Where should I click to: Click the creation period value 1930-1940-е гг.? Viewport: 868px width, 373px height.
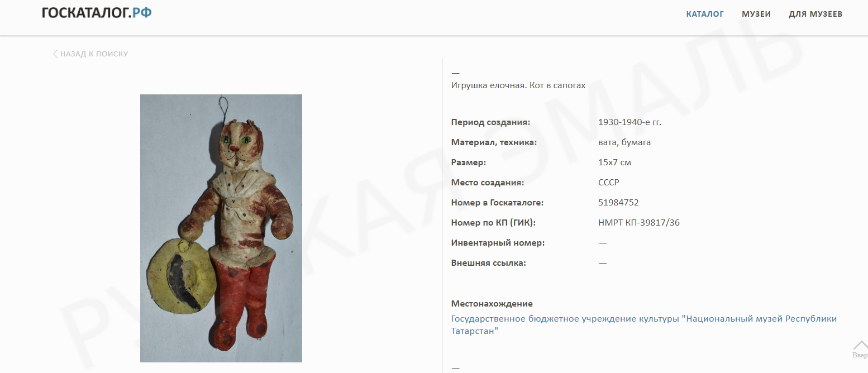[629, 122]
